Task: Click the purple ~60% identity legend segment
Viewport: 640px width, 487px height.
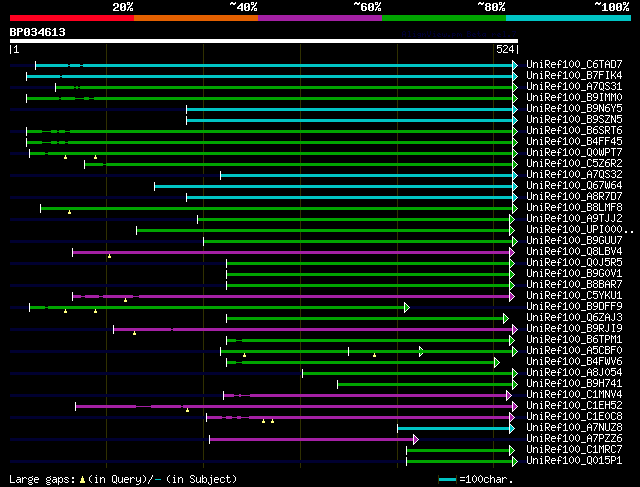Action: pyautogui.click(x=320, y=18)
